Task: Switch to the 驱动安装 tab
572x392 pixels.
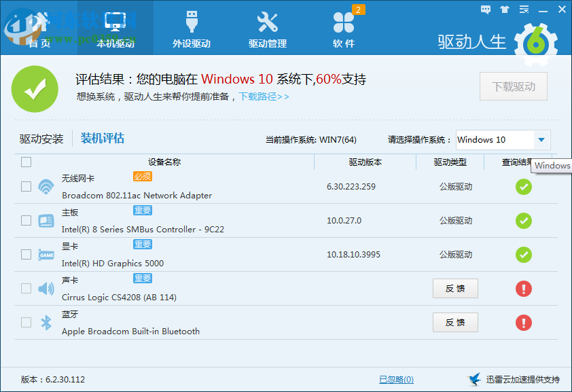Action: pyautogui.click(x=41, y=138)
